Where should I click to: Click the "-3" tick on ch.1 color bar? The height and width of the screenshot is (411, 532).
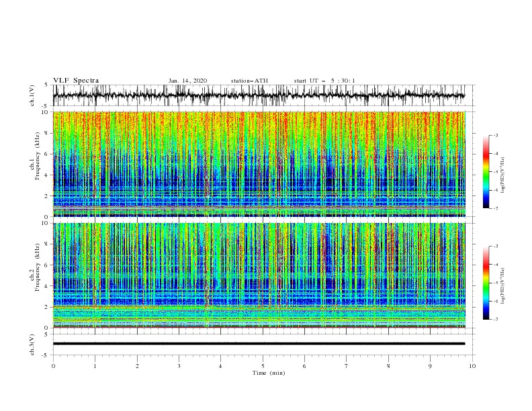coord(496,135)
